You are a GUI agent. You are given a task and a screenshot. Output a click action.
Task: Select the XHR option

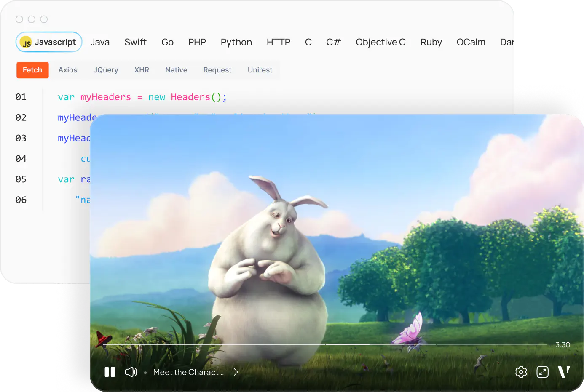142,70
